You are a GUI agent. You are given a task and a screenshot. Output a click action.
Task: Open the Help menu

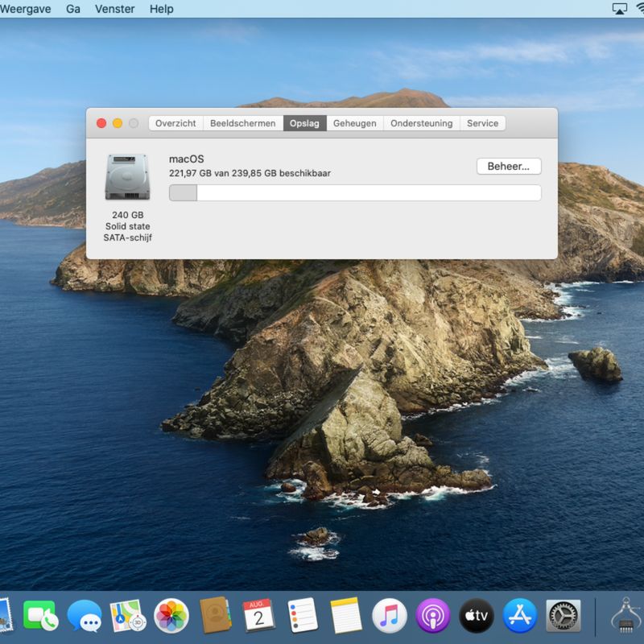click(162, 9)
